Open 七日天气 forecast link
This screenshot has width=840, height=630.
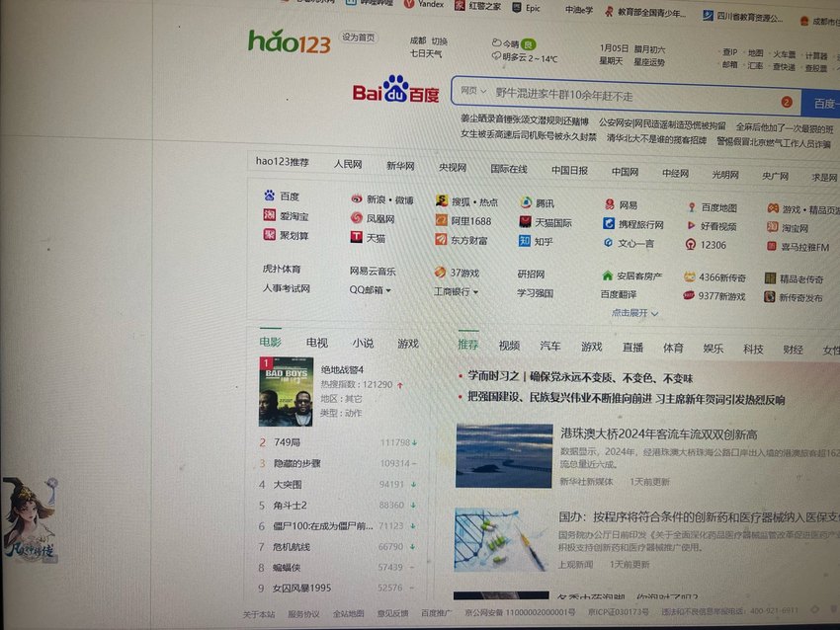[x=426, y=53]
